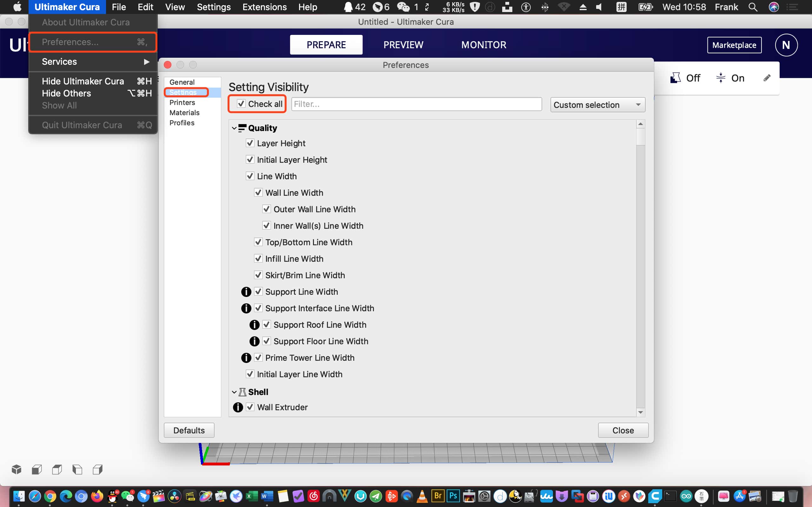Switch to left side camera view icon

point(77,470)
